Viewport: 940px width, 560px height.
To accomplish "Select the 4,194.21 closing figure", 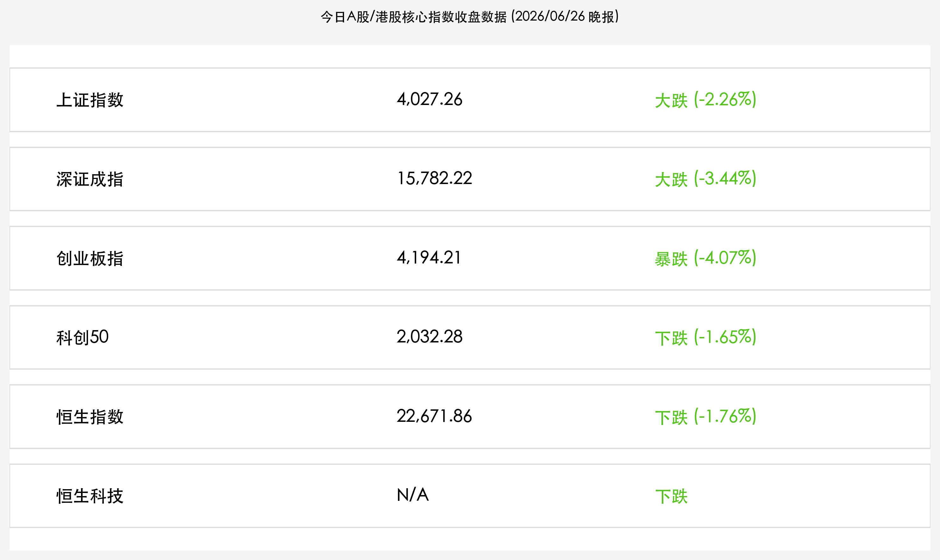I will point(429,258).
